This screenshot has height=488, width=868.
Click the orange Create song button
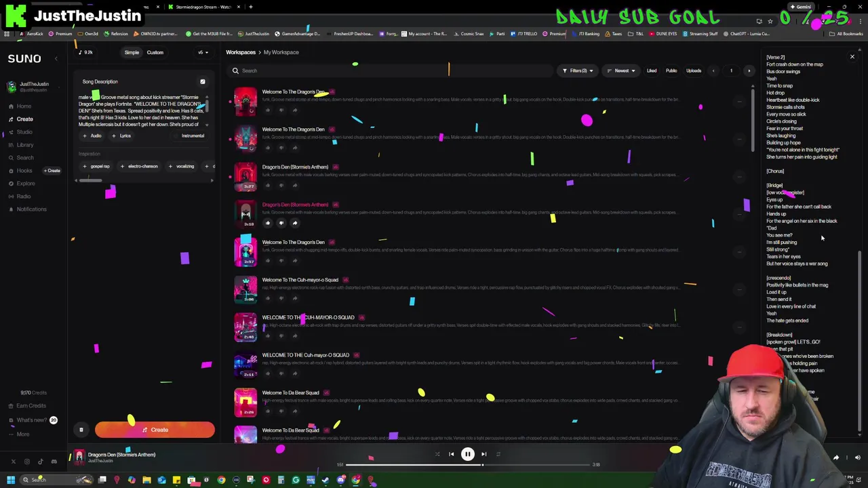point(155,430)
